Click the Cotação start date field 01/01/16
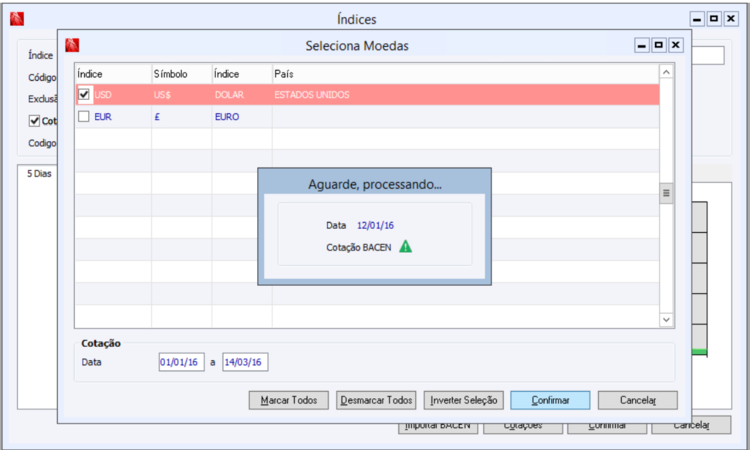750x450 pixels. point(181,362)
